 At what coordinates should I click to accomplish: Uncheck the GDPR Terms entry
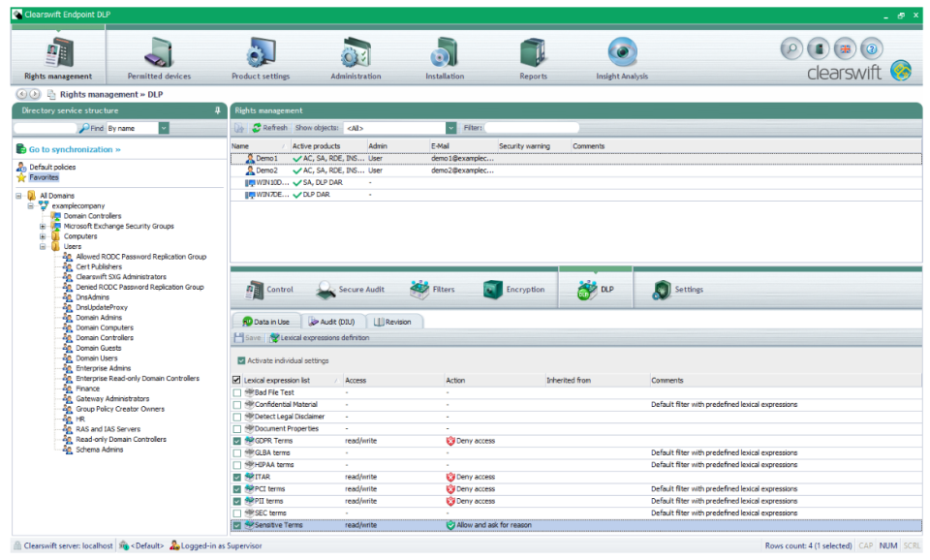coord(238,440)
